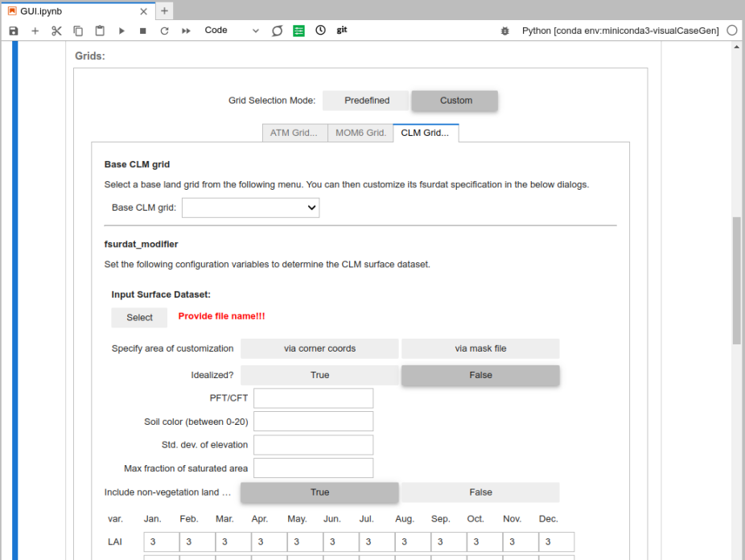This screenshot has height=560, width=745.
Task: Expand the cell type Code dropdown
Action: coord(232,31)
